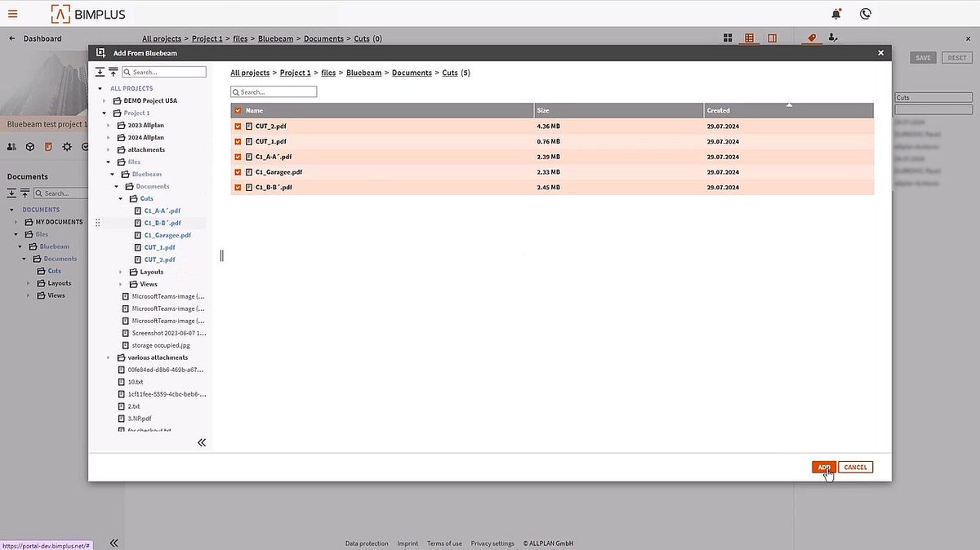Open the team members icon
Viewport: 980px width, 550px height.
pyautogui.click(x=12, y=147)
